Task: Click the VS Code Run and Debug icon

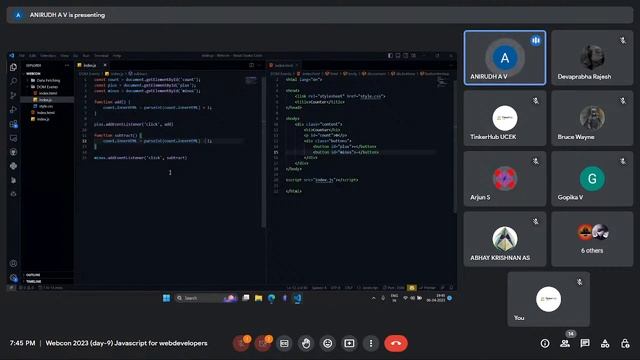Action: [x=13, y=109]
